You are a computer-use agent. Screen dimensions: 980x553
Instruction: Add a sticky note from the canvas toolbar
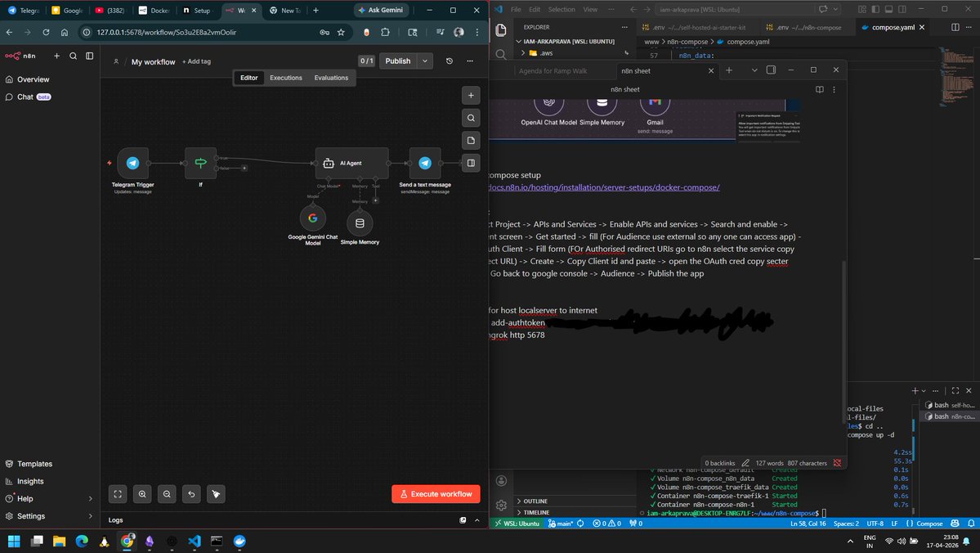(x=471, y=140)
